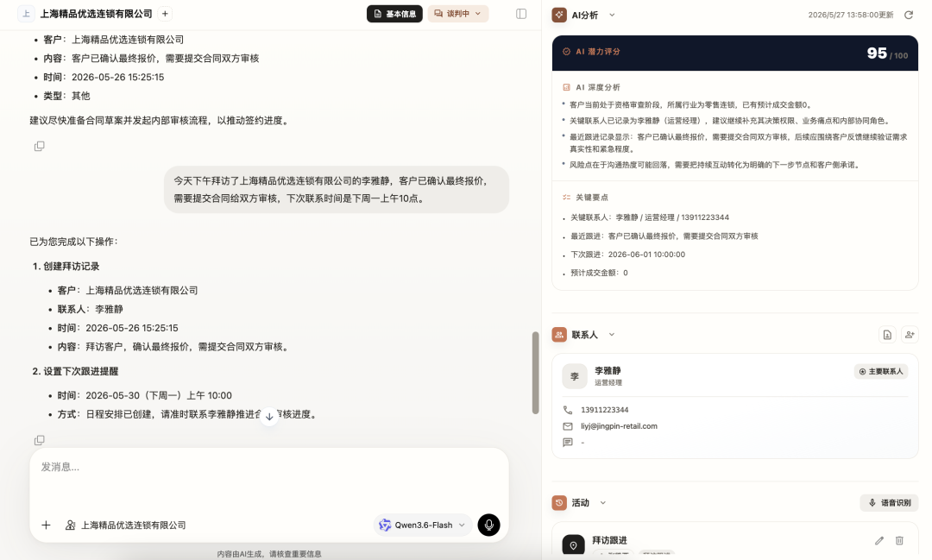Click the AI 潜力评分 check icon
This screenshot has width=932, height=560.
click(566, 52)
